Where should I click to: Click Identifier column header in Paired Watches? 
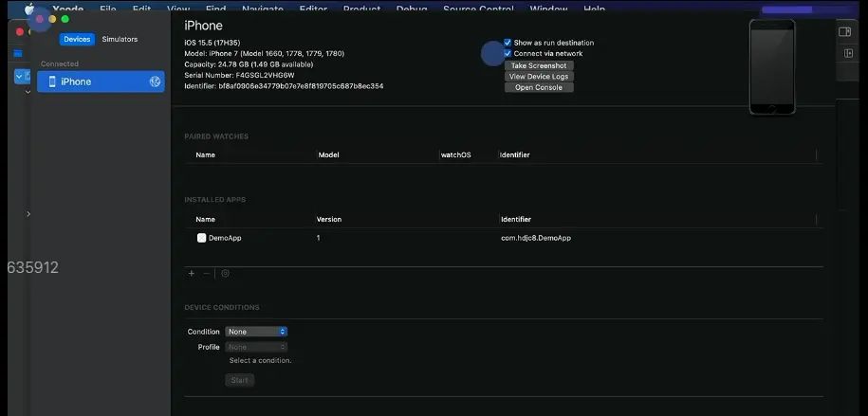515,154
